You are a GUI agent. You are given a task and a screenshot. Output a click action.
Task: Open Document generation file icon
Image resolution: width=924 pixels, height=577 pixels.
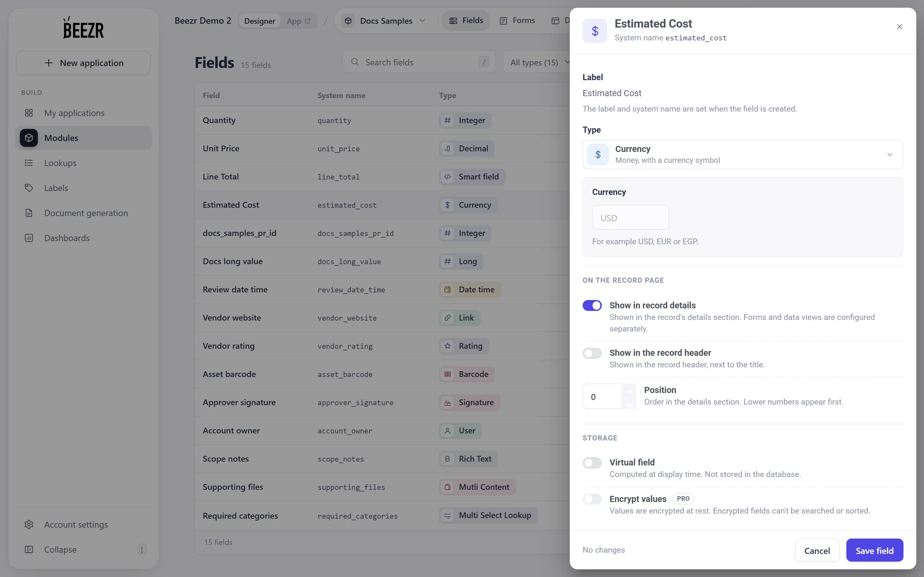[29, 213]
